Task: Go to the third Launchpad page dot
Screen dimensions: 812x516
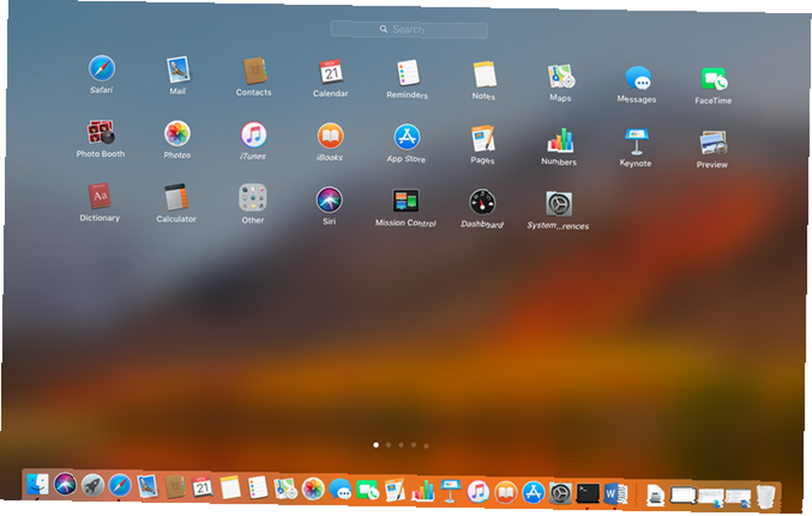Action: click(x=401, y=445)
